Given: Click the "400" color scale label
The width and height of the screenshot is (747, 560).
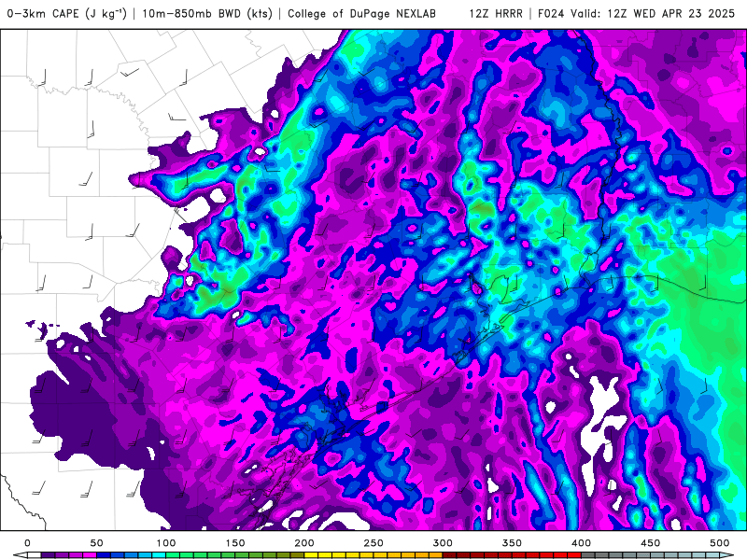Looking at the screenshot, I should point(581,543).
